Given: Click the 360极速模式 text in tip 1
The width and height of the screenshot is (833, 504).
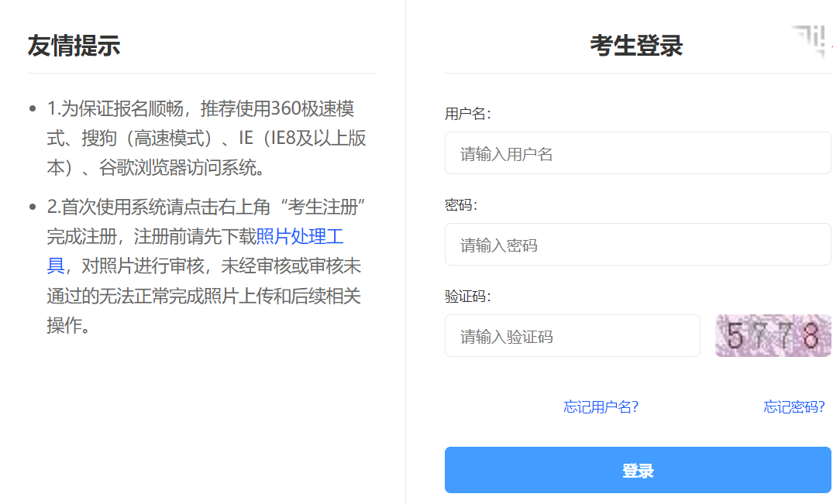Looking at the screenshot, I should point(312,108).
